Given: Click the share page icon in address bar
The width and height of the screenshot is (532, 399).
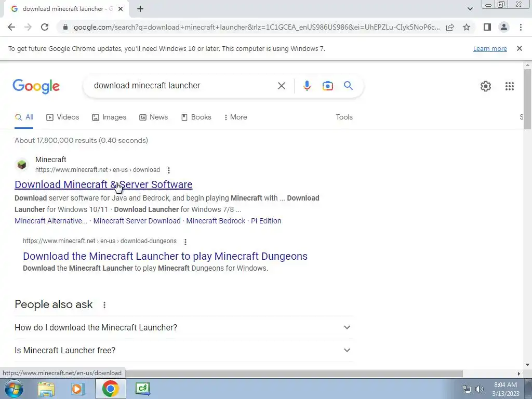Looking at the screenshot, I should pos(450,27).
